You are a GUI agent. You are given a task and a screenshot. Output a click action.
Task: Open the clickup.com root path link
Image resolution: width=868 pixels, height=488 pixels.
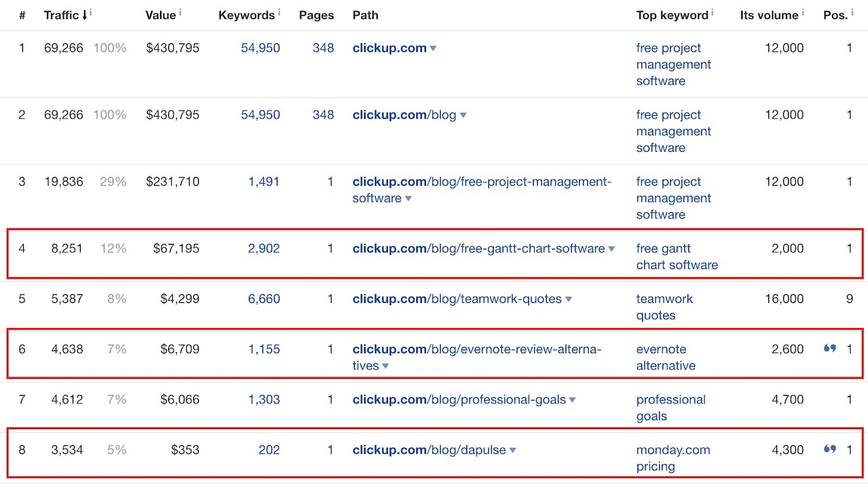point(390,48)
